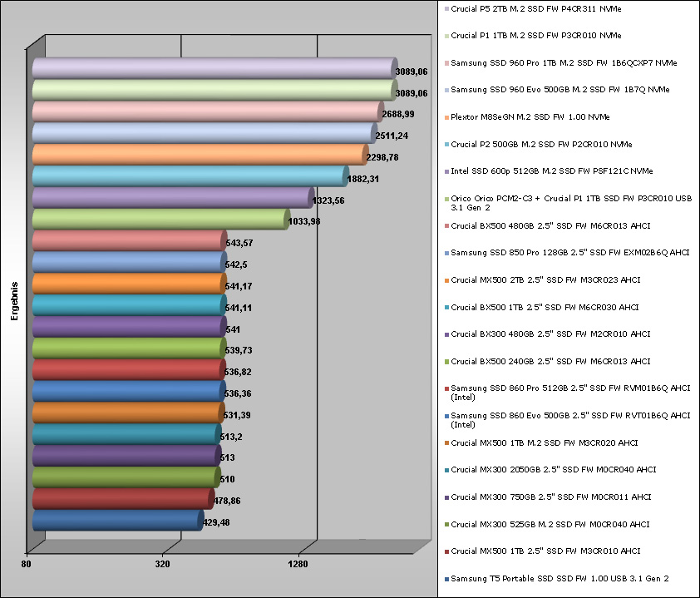Click the Crucial P1 1TB M.2 NVMe legend label
The width and height of the screenshot is (700, 598).
click(535, 36)
